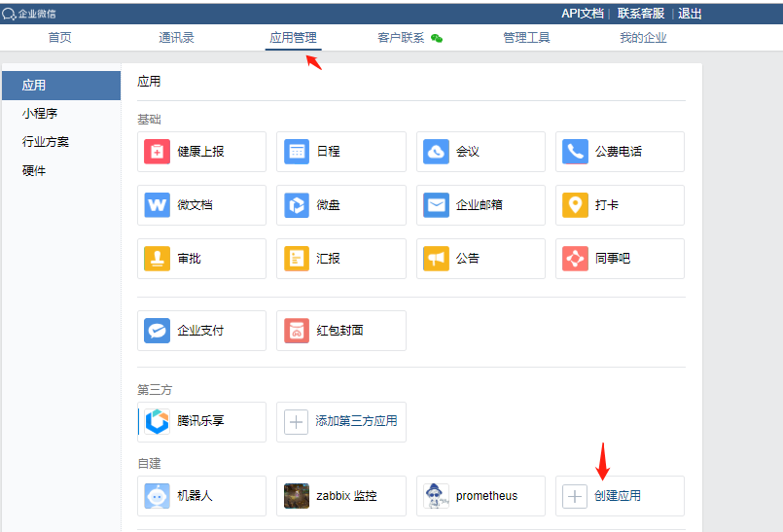The width and height of the screenshot is (783, 532).
Task: Click the 健康上报 label text
Action: click(x=200, y=152)
